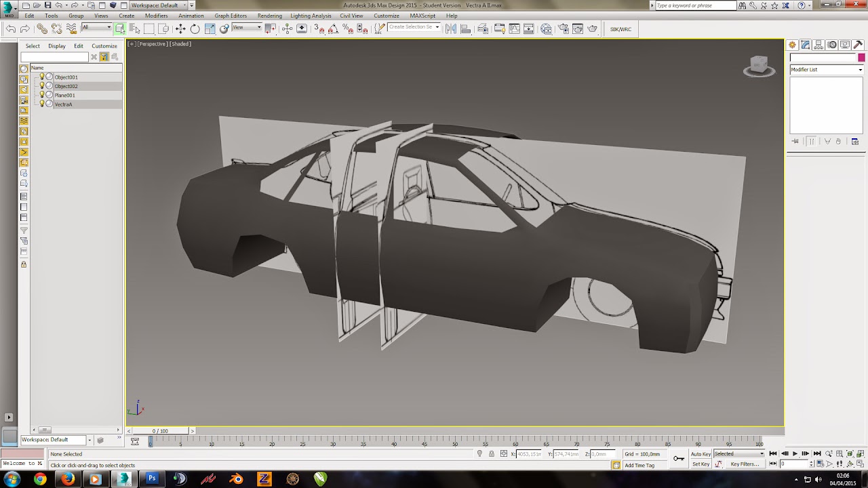Open the Graph Editors menu

pyautogui.click(x=231, y=16)
